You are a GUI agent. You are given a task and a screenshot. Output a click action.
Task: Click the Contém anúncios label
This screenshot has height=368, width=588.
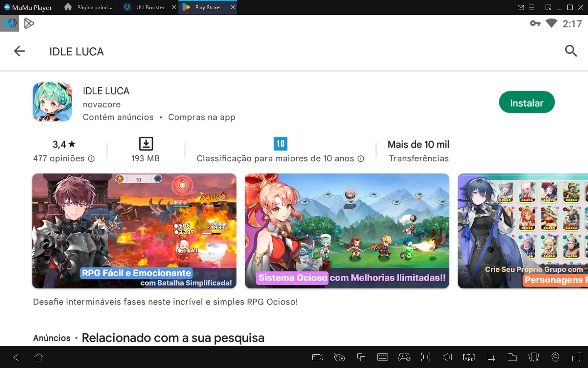[x=118, y=117]
